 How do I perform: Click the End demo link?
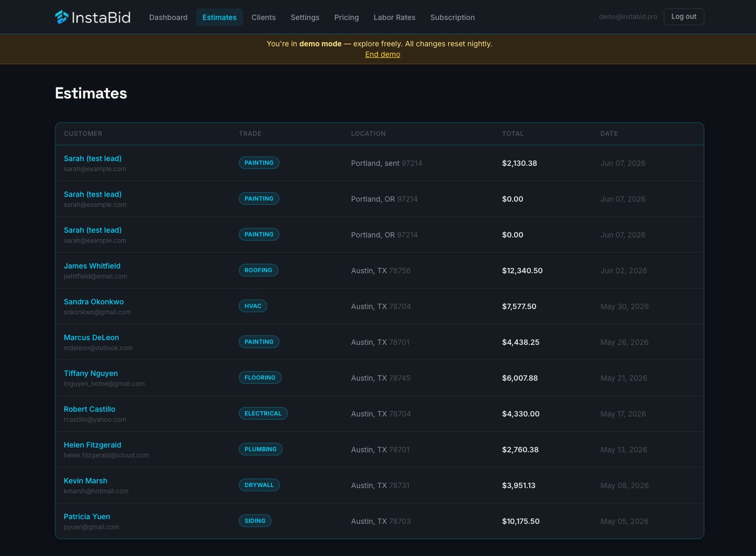[x=382, y=54]
